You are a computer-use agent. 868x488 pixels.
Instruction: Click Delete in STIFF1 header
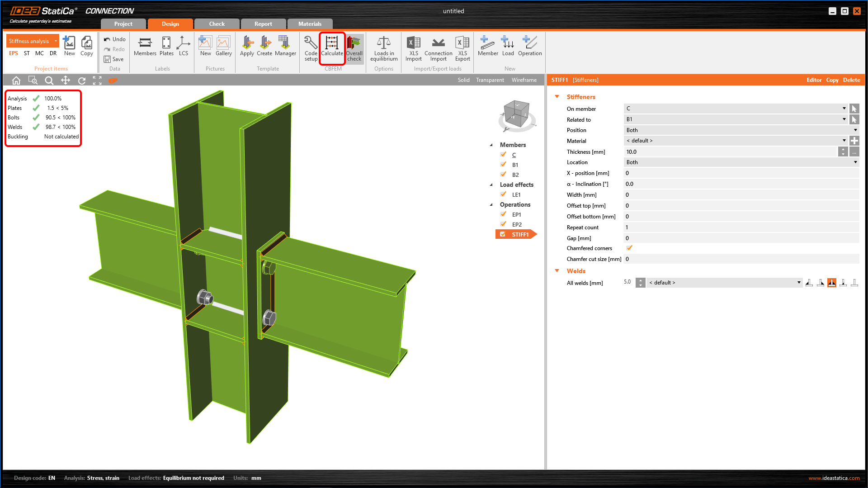click(x=851, y=80)
